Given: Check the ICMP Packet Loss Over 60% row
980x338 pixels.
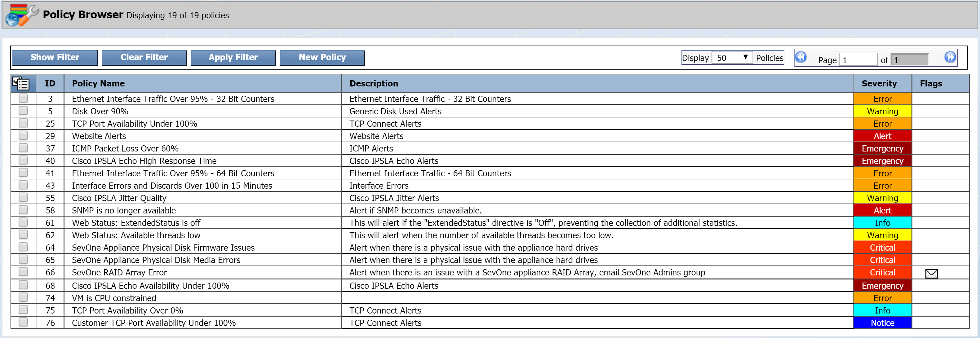Looking at the screenshot, I should (23, 148).
